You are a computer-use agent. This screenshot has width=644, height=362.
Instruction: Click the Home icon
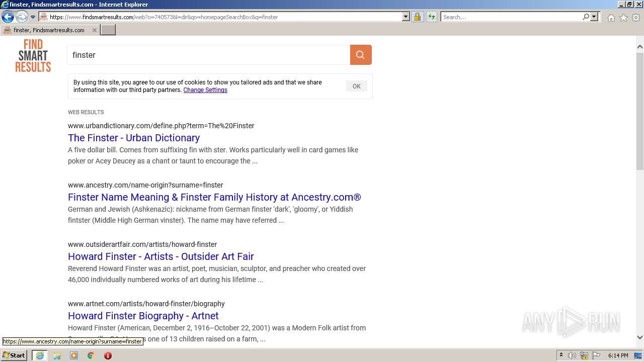[x=611, y=18]
